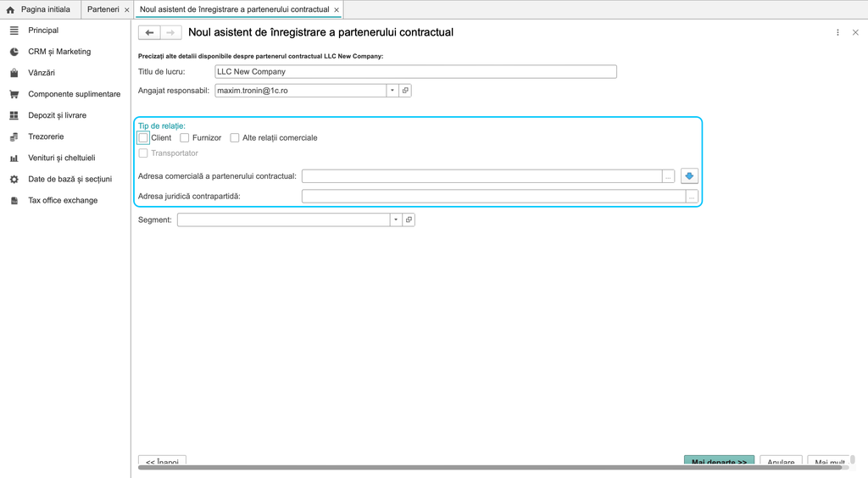Click the Date de bază gear icon
The width and height of the screenshot is (868, 478).
point(14,180)
